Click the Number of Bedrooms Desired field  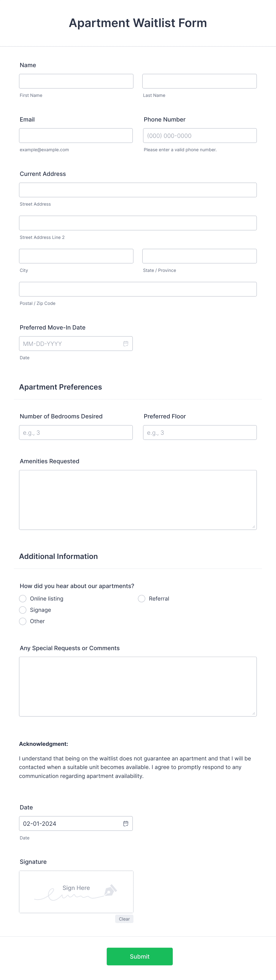(76, 432)
